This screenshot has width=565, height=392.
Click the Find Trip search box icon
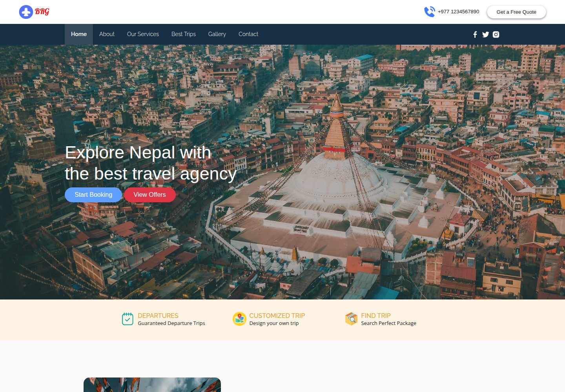[x=351, y=319]
